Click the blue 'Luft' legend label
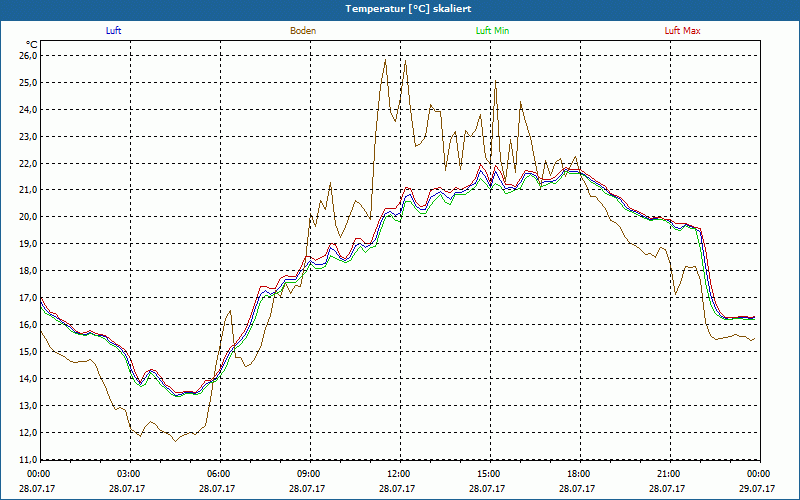The width and height of the screenshot is (800, 500). pyautogui.click(x=113, y=31)
